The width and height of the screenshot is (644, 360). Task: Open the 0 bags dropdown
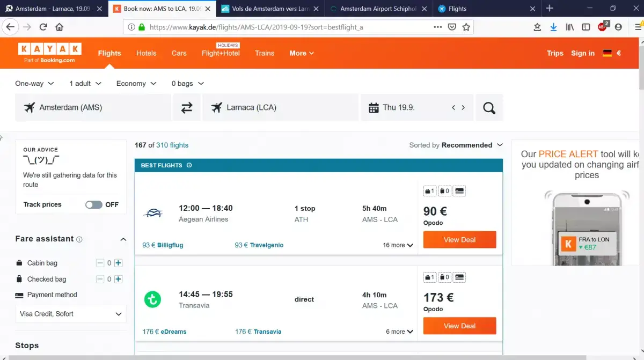pyautogui.click(x=188, y=84)
